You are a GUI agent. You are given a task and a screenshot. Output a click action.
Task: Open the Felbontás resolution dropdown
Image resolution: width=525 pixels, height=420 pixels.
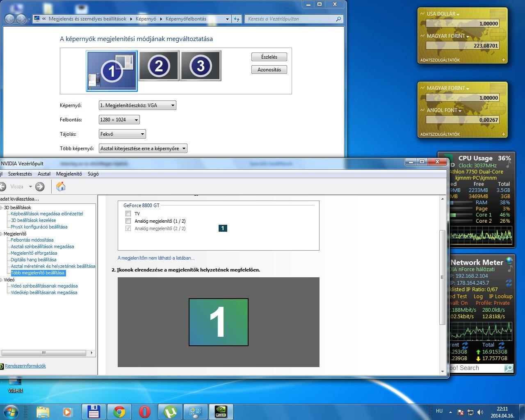pos(119,120)
